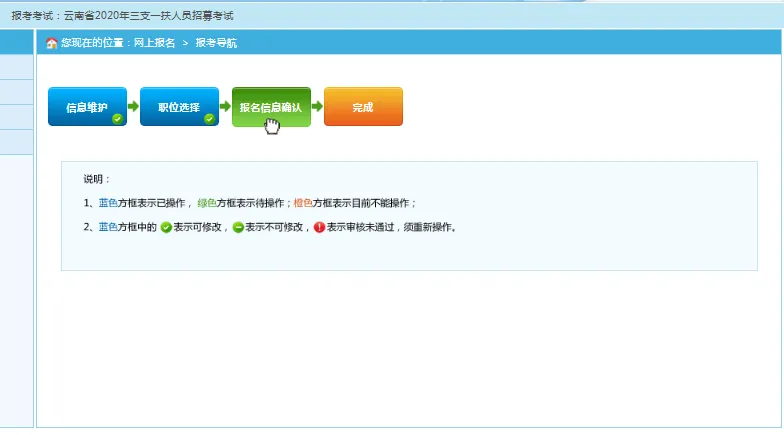This screenshot has width=784, height=435.
Task: Click the red exclamation icon before 表示审核未通过
Action: click(x=320, y=228)
